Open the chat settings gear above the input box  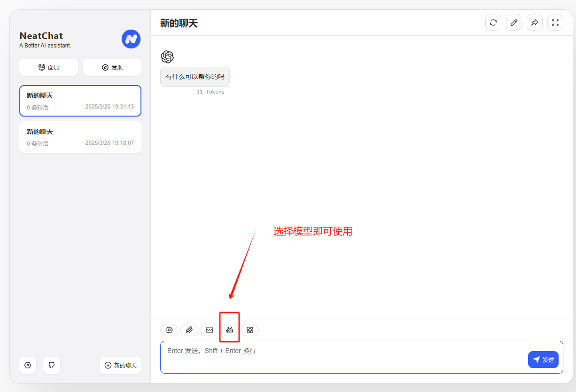169,330
